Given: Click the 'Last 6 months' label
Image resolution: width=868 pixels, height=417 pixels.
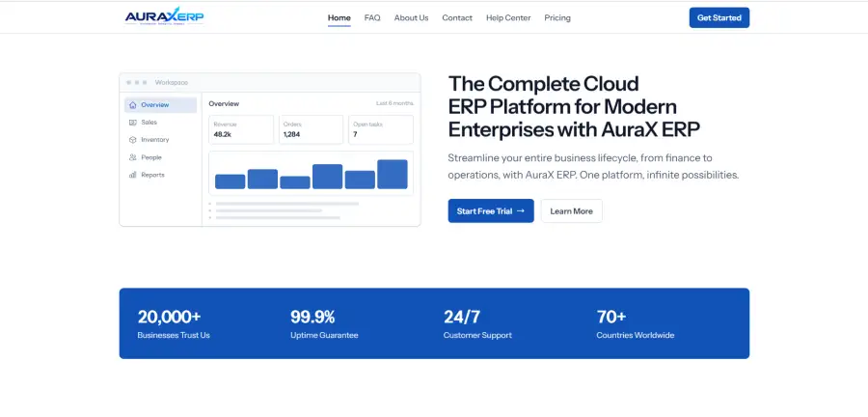Looking at the screenshot, I should coord(394,103).
